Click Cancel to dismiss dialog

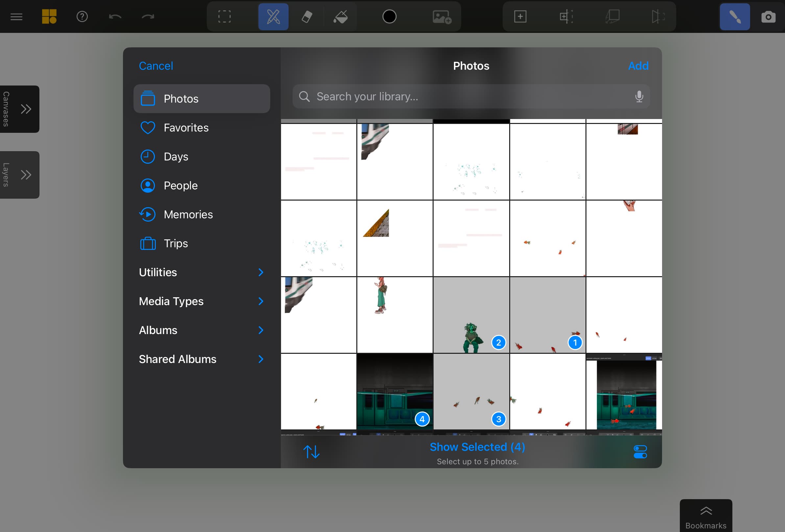156,66
